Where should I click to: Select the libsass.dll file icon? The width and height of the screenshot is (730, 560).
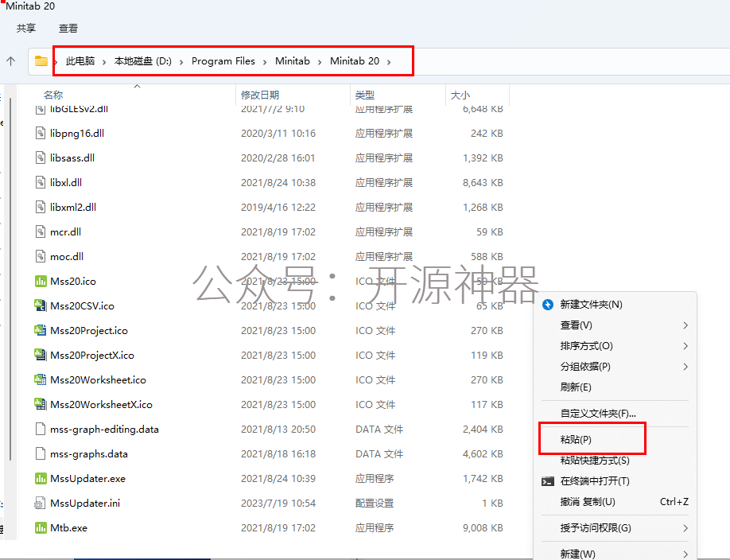point(41,158)
